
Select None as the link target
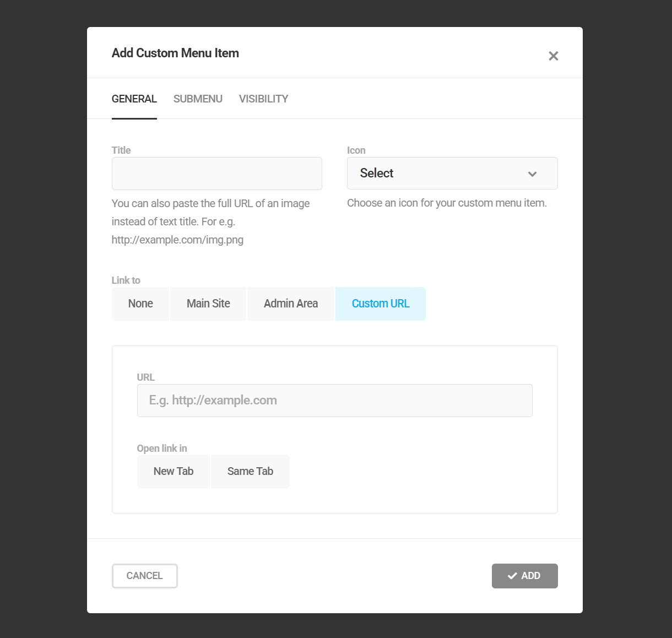click(140, 304)
